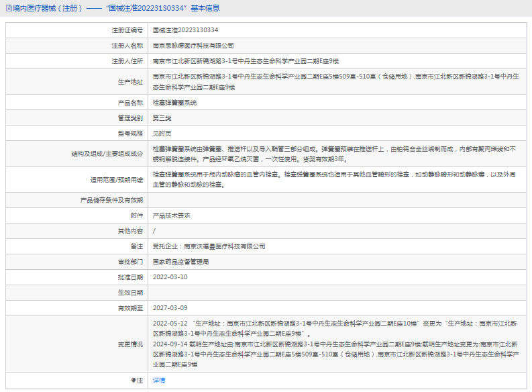Click product name 栓塞弹簧圈系统
This screenshot has height=392, width=532.
pos(174,103)
